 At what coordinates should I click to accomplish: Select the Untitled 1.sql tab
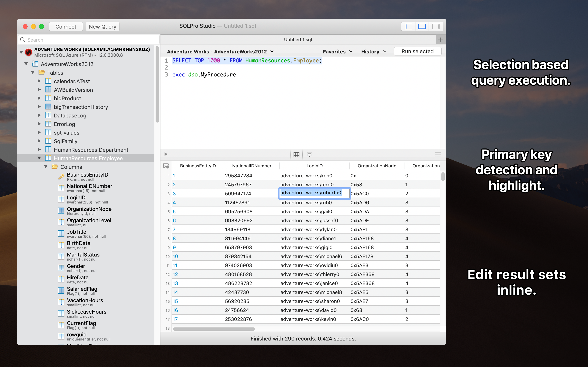coord(298,39)
